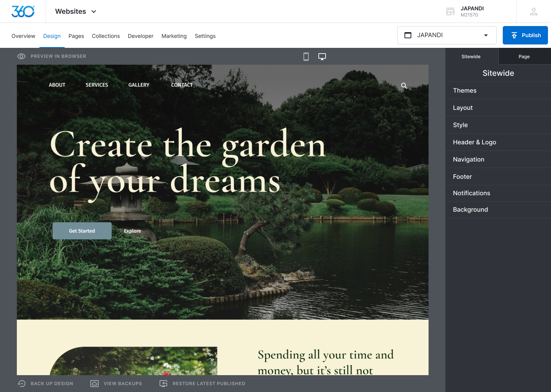
Task: Click the ABOUT nav link in preview
Action: coord(57,85)
